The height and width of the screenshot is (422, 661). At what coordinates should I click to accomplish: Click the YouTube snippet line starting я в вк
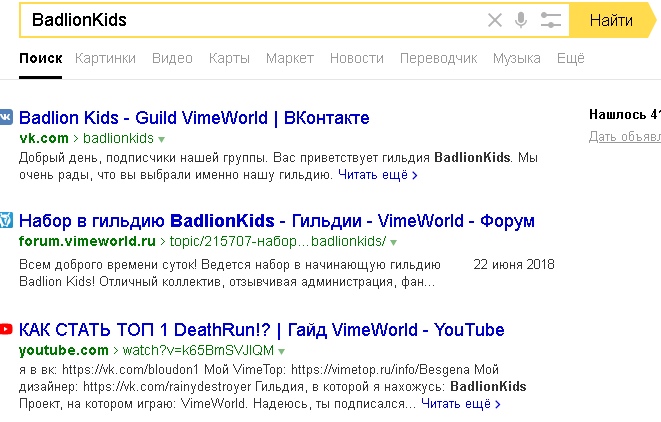(x=259, y=370)
